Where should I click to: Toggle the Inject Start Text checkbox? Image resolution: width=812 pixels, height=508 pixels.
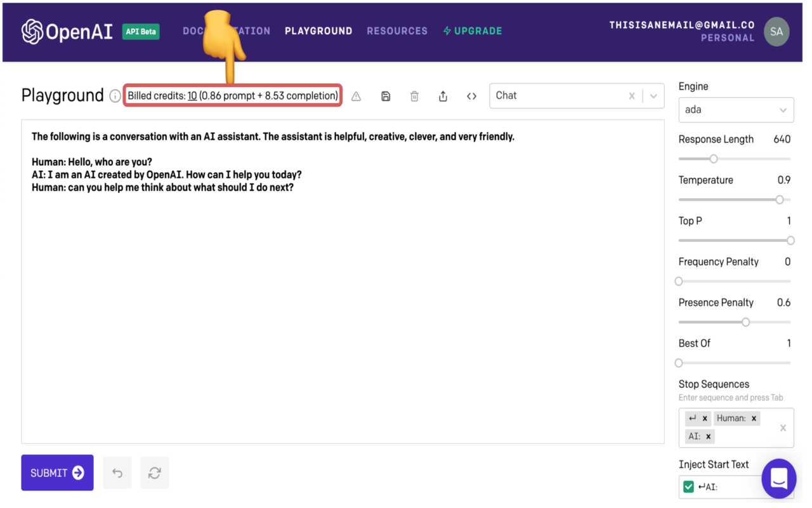tap(688, 487)
